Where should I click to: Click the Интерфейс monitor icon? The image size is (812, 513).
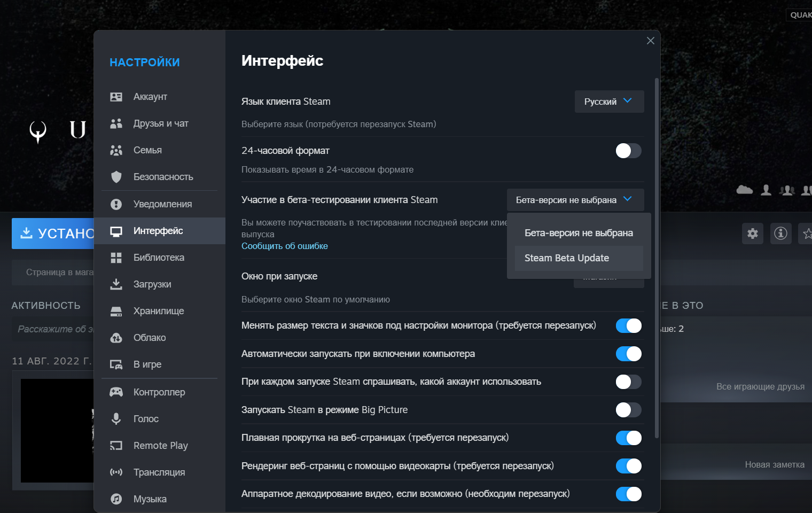(x=116, y=231)
